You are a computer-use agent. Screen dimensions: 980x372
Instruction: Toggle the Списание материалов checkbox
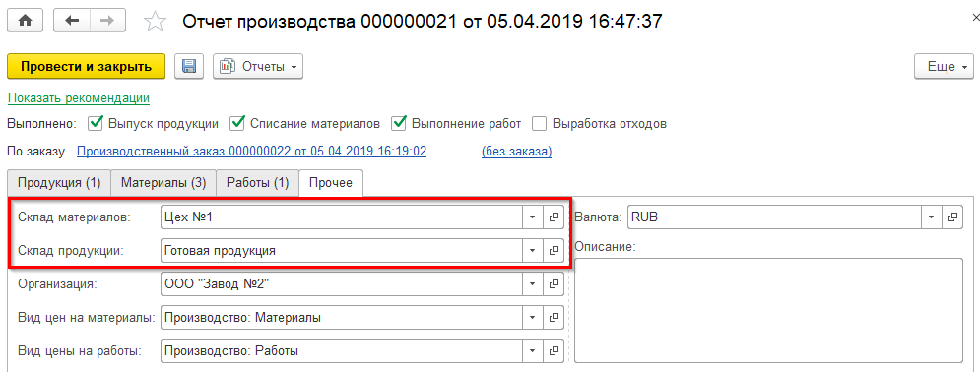[237, 123]
